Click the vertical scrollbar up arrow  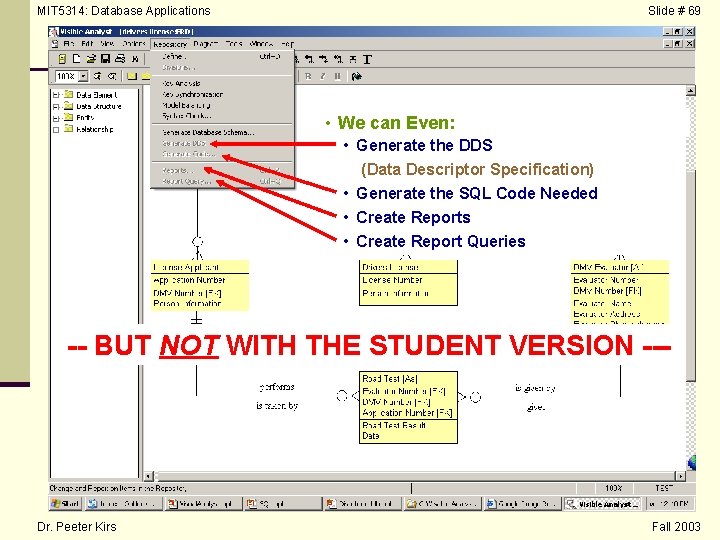(x=691, y=90)
